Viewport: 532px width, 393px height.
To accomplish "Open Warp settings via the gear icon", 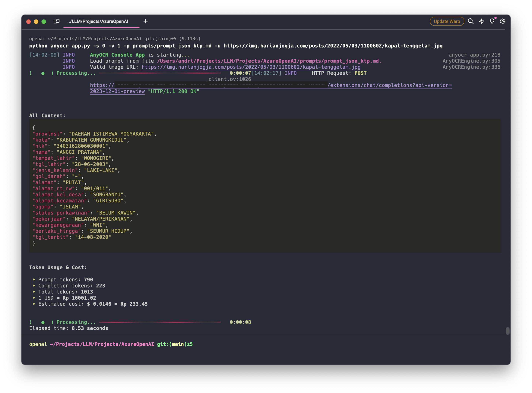I will (503, 21).
